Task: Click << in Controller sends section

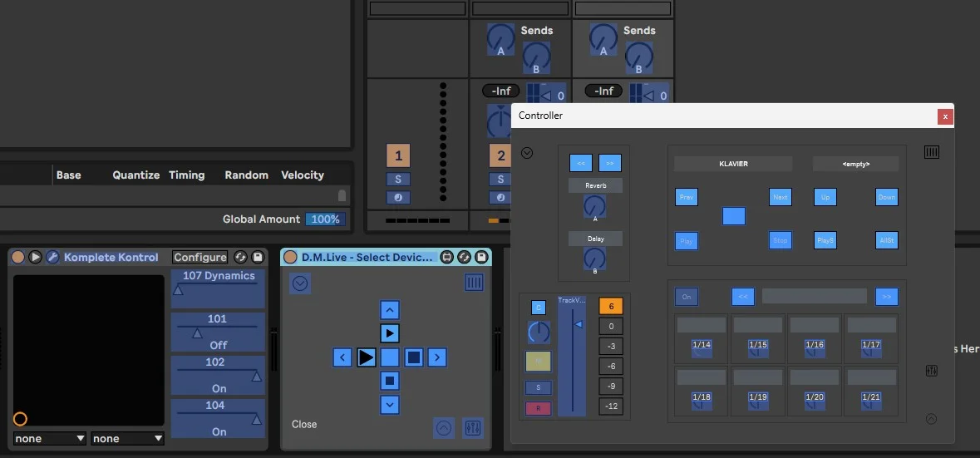Action: pos(581,162)
